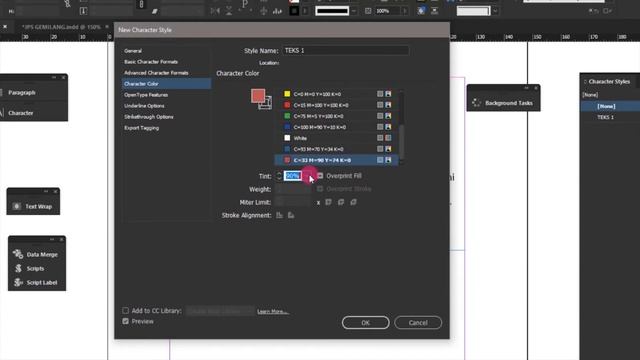Select the middle Miter Limit join icon
The height and width of the screenshot is (360, 640).
coord(341,202)
